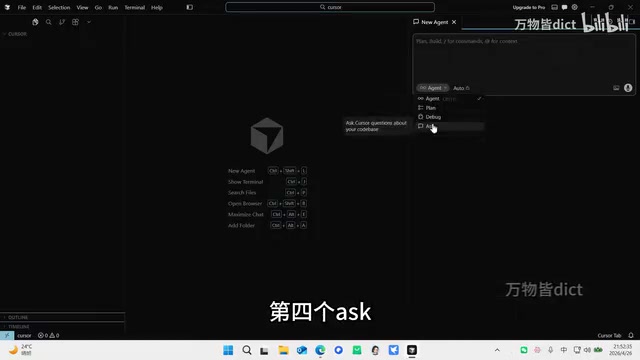Open the blue bird app on taskbar
The height and width of the screenshot is (360, 640).
point(393,350)
